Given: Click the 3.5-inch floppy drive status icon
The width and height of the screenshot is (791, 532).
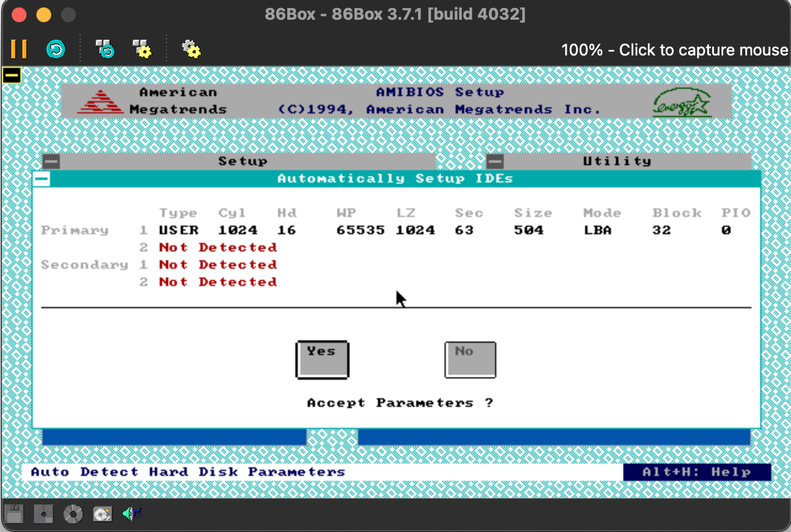Looking at the screenshot, I should tap(14, 513).
